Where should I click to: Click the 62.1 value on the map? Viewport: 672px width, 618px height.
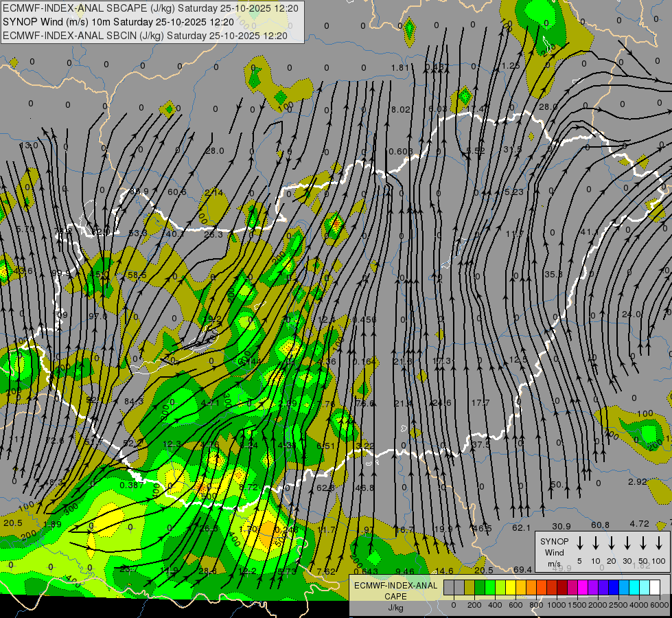(x=521, y=527)
